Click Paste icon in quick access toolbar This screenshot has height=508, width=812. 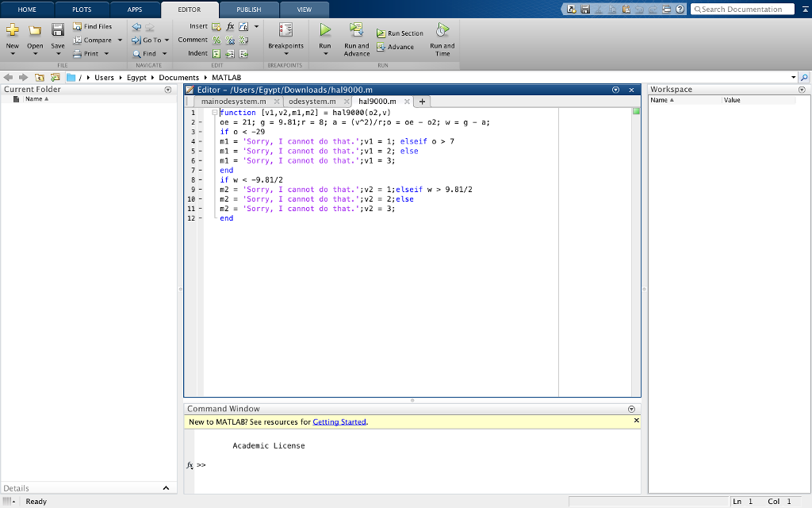point(626,9)
